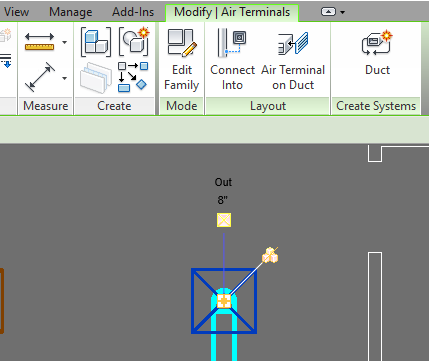The height and width of the screenshot is (361, 429).
Task: Create a Duct system
Action: [x=377, y=53]
